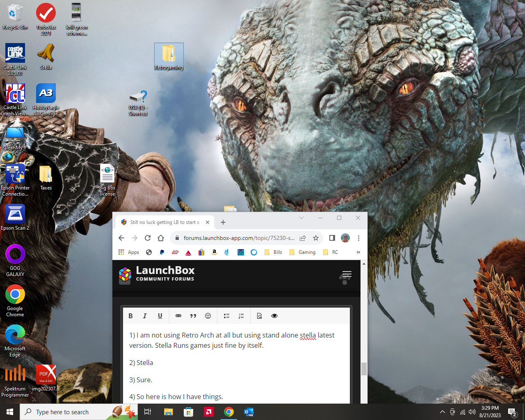Bookmark this tab with the star icon

click(316, 238)
